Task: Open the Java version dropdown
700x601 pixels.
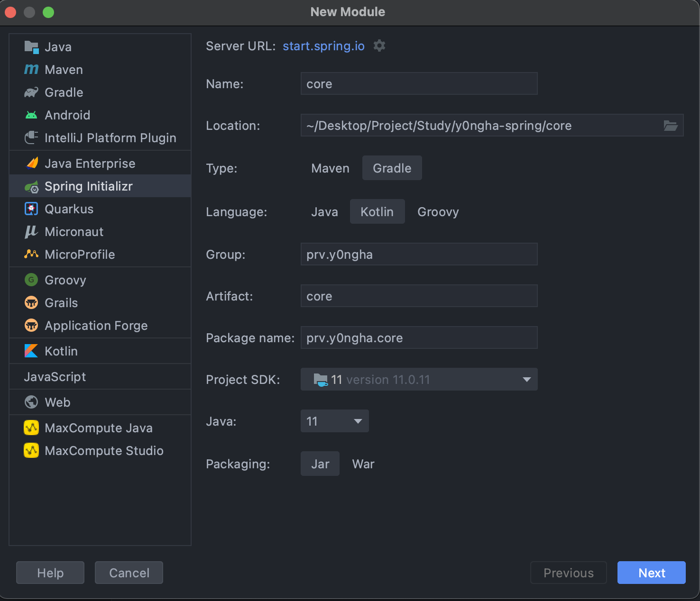Action: pyautogui.click(x=335, y=421)
